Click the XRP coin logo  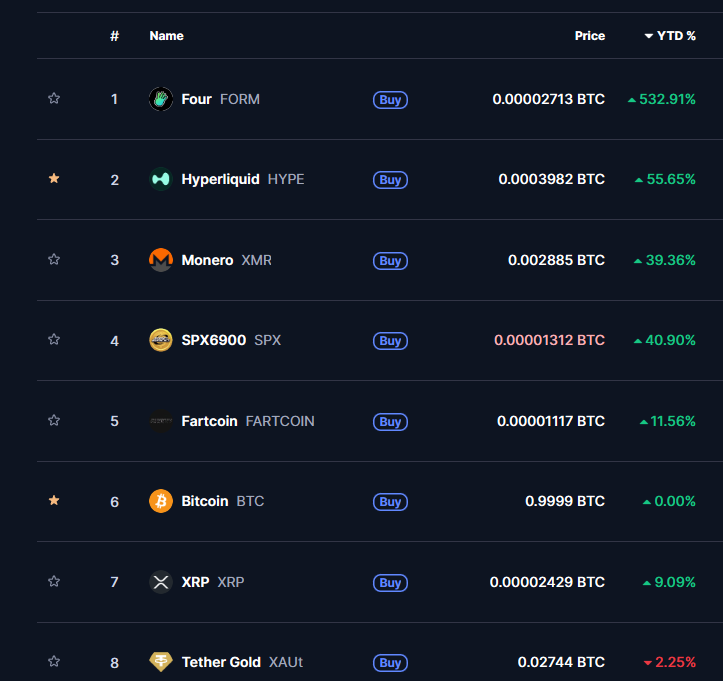tap(161, 582)
